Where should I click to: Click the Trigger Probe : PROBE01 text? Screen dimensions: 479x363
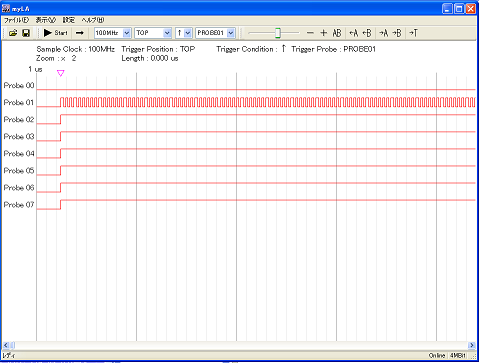pos(334,49)
